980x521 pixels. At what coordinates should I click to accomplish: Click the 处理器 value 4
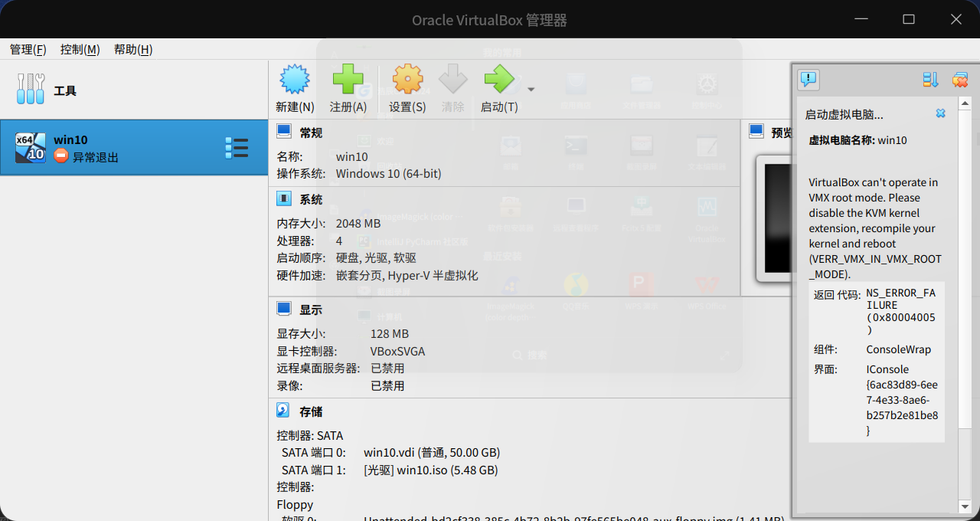pyautogui.click(x=339, y=241)
